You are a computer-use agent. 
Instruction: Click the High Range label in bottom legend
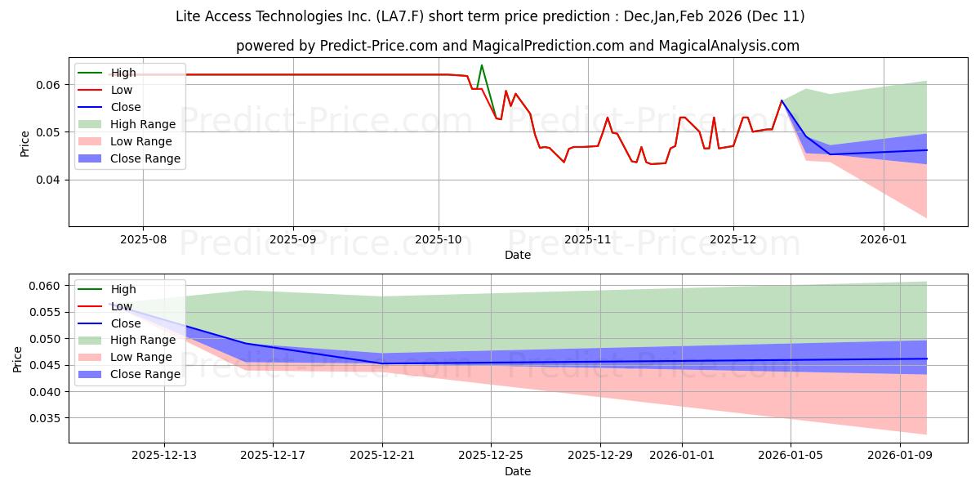(143, 340)
